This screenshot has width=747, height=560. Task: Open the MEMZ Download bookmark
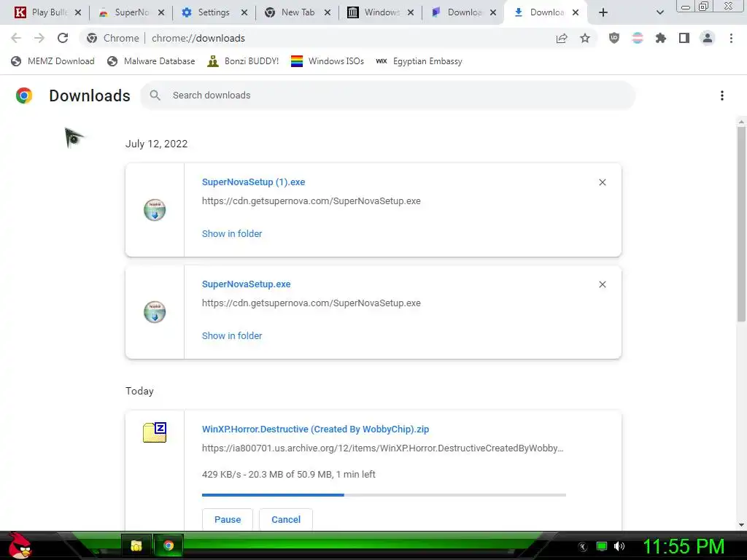pyautogui.click(x=53, y=61)
